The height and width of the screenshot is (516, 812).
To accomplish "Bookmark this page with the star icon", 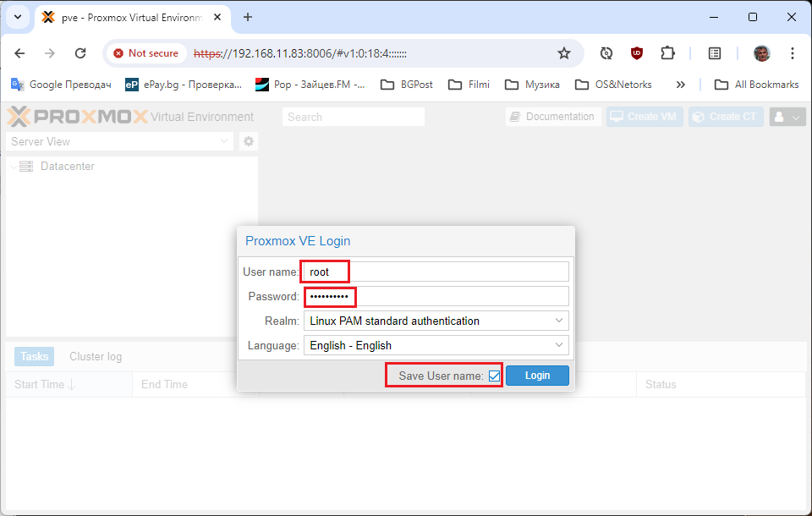I will [564, 53].
